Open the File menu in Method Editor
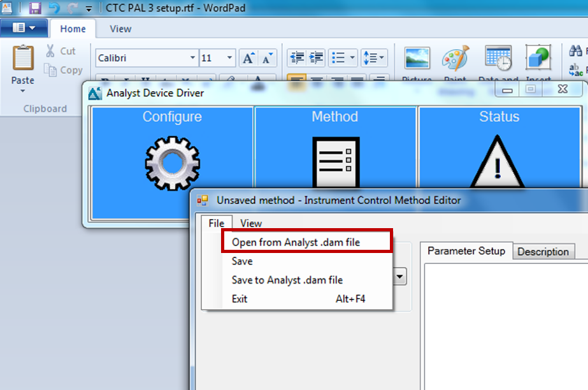The width and height of the screenshot is (588, 390). click(217, 223)
